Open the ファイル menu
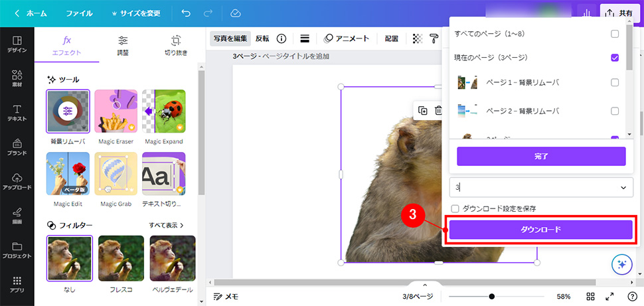 (79, 13)
